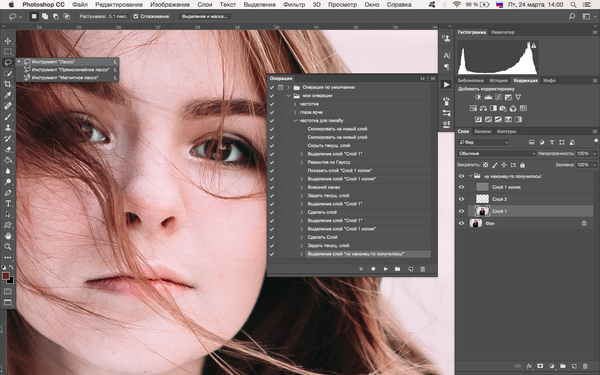Open the Изображение menu
600x375 pixels.
pos(170,5)
